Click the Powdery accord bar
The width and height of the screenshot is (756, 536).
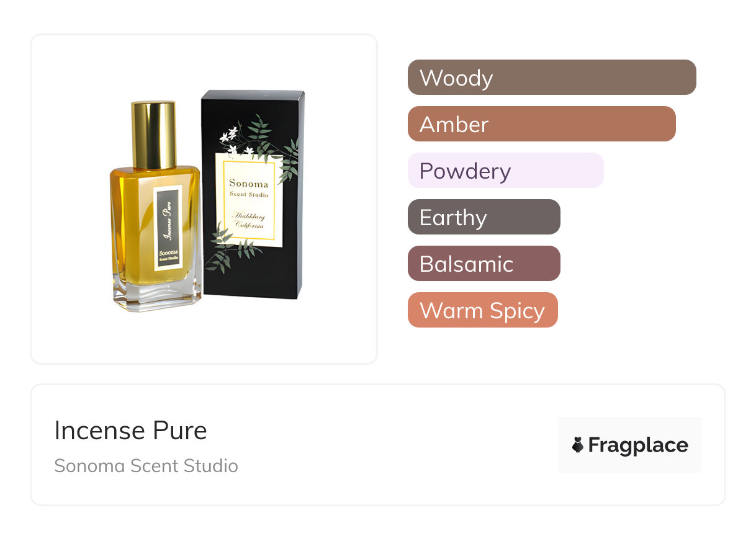505,171
